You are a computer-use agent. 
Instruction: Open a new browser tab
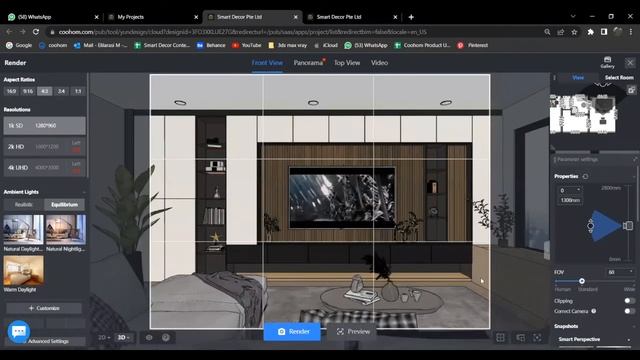click(411, 17)
